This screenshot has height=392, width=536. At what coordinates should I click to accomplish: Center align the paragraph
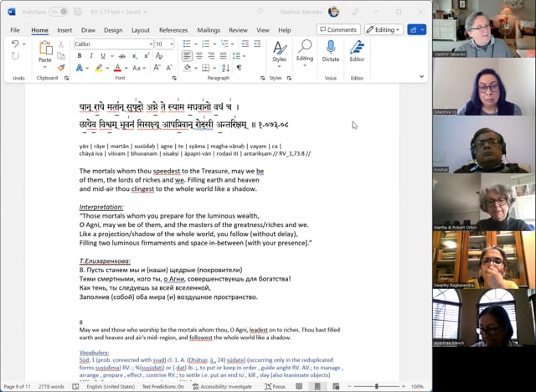point(199,56)
